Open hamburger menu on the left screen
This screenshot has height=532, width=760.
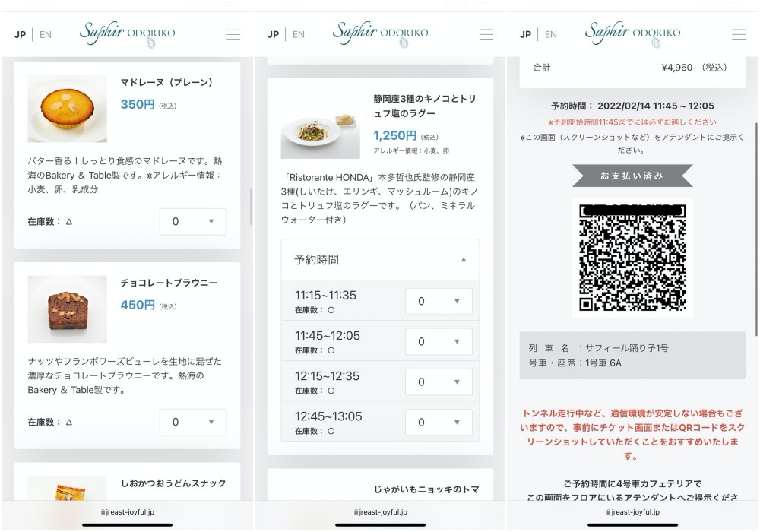(233, 34)
